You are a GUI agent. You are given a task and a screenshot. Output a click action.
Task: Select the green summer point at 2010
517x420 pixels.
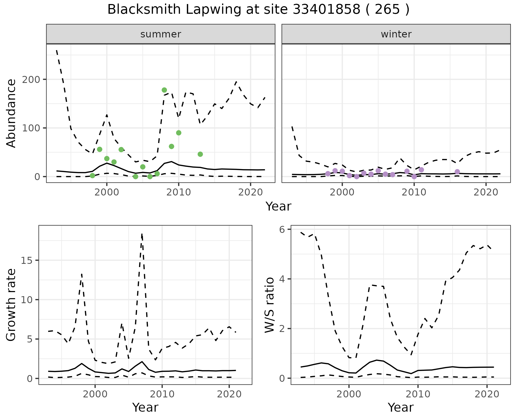point(179,133)
